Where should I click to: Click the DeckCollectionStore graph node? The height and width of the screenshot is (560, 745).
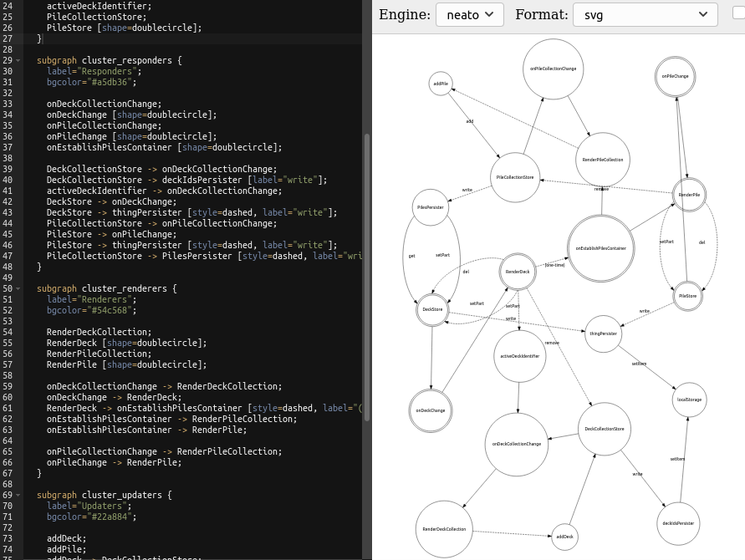click(605, 429)
